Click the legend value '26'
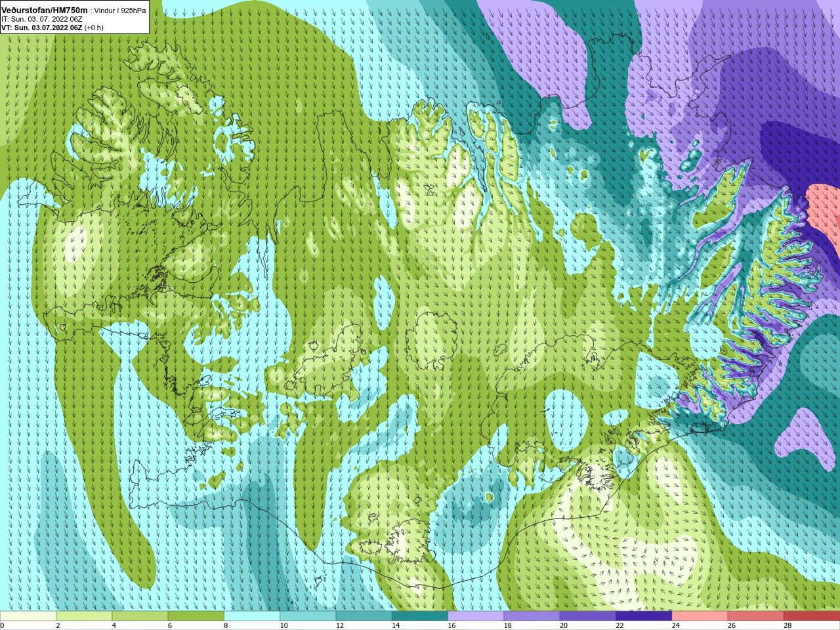The height and width of the screenshot is (630, 840). pyautogui.click(x=732, y=625)
